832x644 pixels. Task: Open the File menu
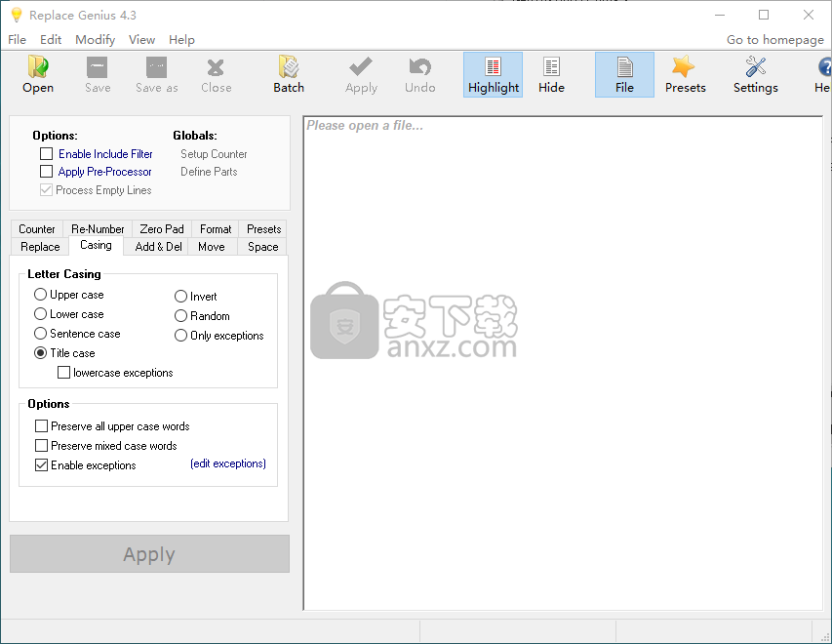click(17, 40)
